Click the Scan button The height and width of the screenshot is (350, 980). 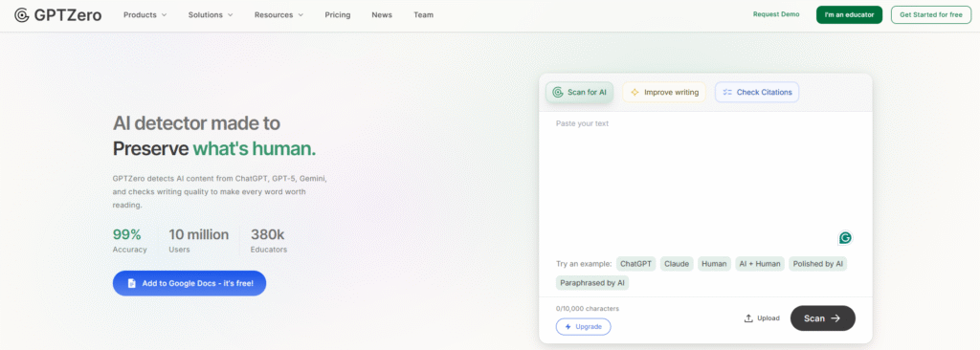[822, 318]
